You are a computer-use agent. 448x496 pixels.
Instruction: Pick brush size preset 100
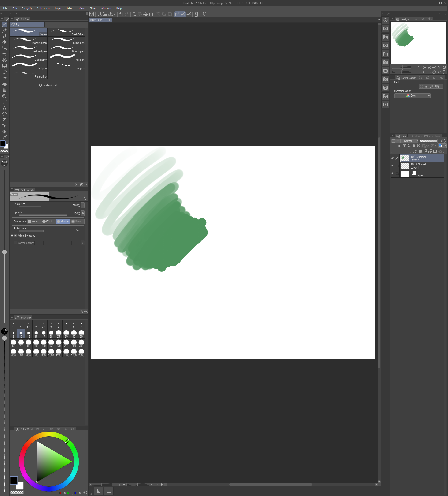pyautogui.click(x=36, y=343)
